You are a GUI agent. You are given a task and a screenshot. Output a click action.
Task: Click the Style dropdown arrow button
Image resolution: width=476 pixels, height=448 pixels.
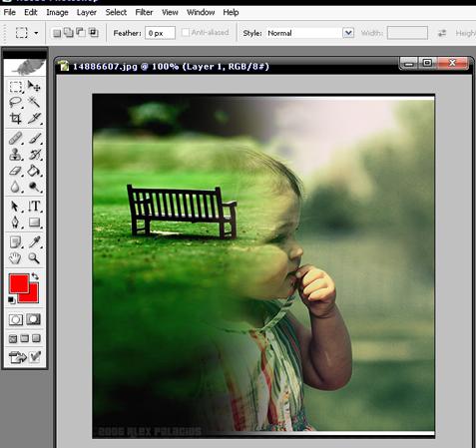click(x=348, y=33)
